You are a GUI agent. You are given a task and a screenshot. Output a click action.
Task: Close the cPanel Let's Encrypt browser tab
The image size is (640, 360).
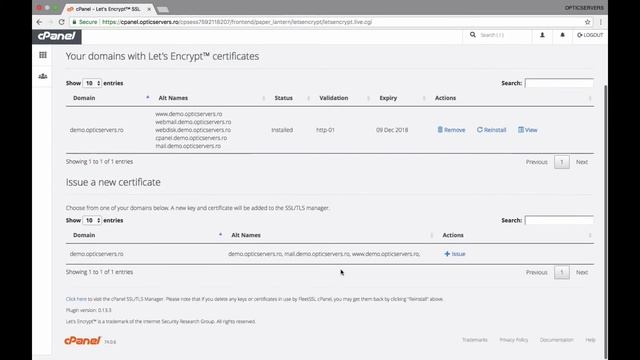[x=149, y=9]
